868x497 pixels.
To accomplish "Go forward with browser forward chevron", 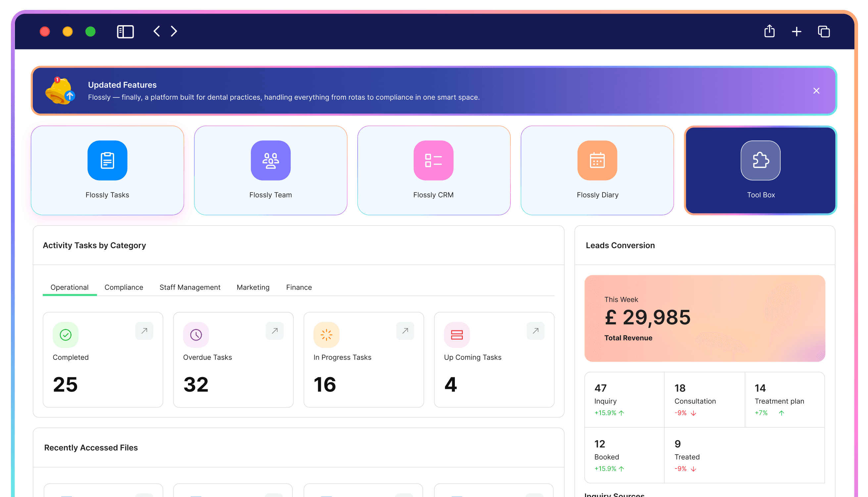I will [174, 31].
